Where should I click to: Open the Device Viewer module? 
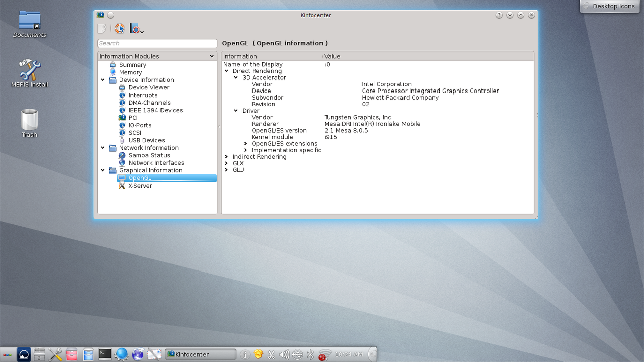pos(148,87)
